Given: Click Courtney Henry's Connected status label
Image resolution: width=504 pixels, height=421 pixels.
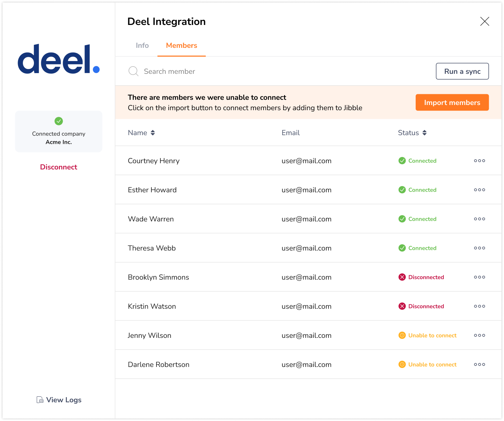Looking at the screenshot, I should point(422,161).
